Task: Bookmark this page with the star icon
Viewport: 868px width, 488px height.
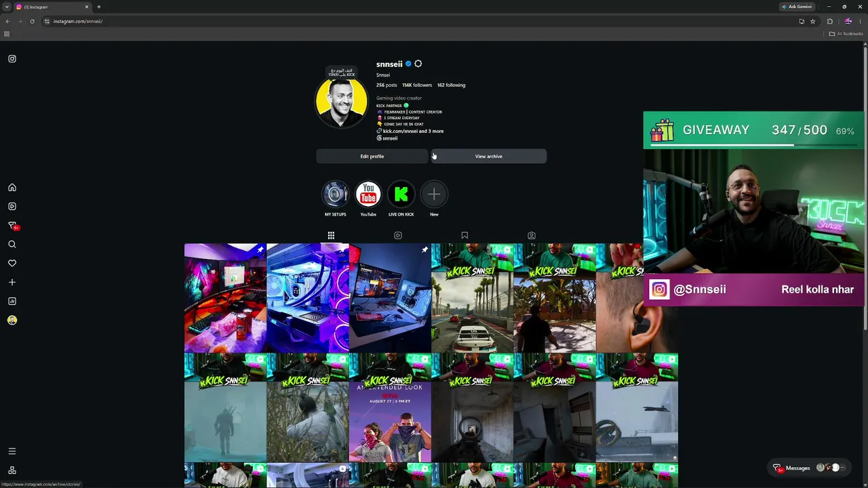Action: (x=813, y=22)
